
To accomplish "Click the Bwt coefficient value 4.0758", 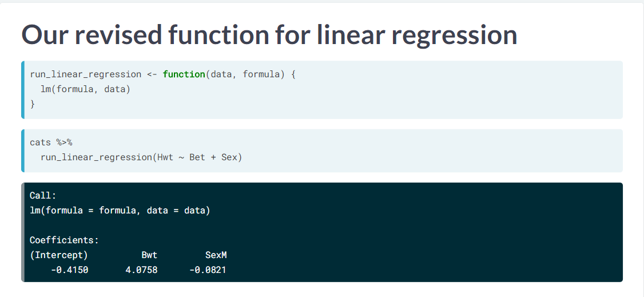I will tap(141, 270).
